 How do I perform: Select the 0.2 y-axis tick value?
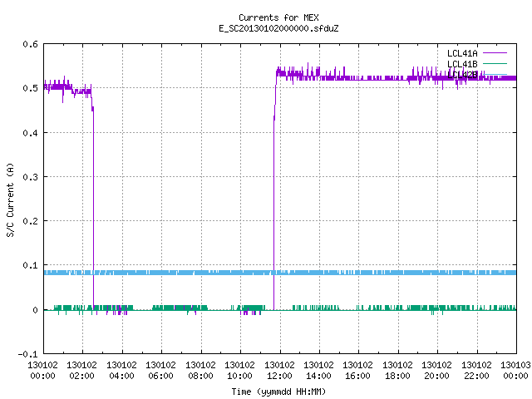30,221
